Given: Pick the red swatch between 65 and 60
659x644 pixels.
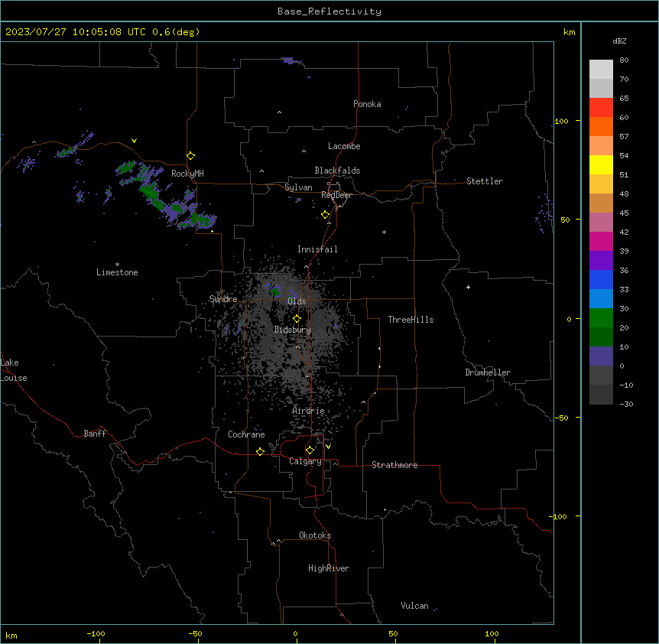Looking at the screenshot, I should point(601,107).
